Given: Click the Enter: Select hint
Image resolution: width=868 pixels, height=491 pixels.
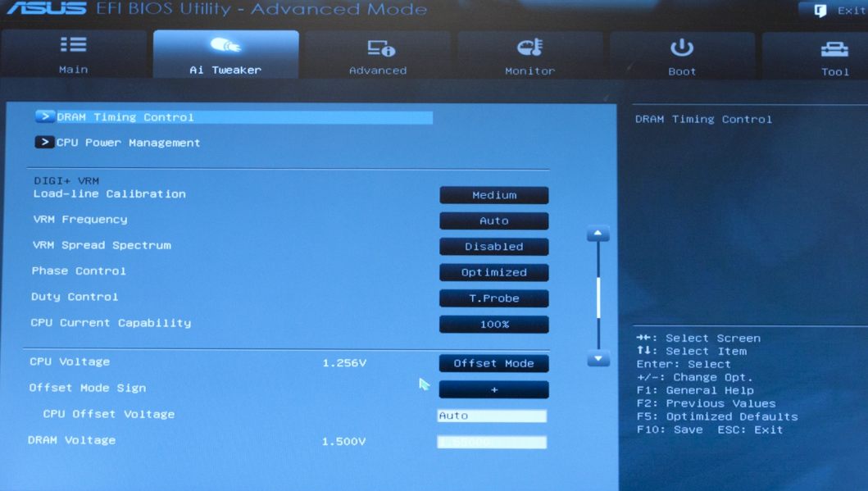Looking at the screenshot, I should click(x=684, y=364).
